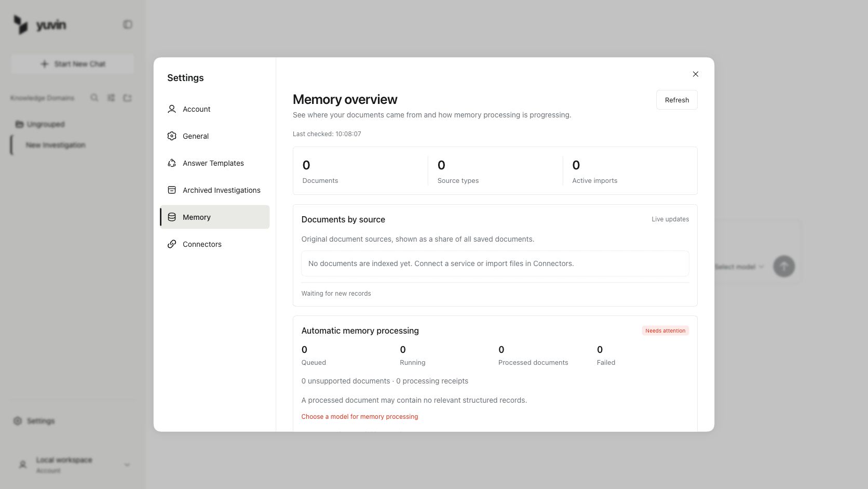Click the 'Needs attention' badge
Image resolution: width=868 pixels, height=489 pixels.
666,331
